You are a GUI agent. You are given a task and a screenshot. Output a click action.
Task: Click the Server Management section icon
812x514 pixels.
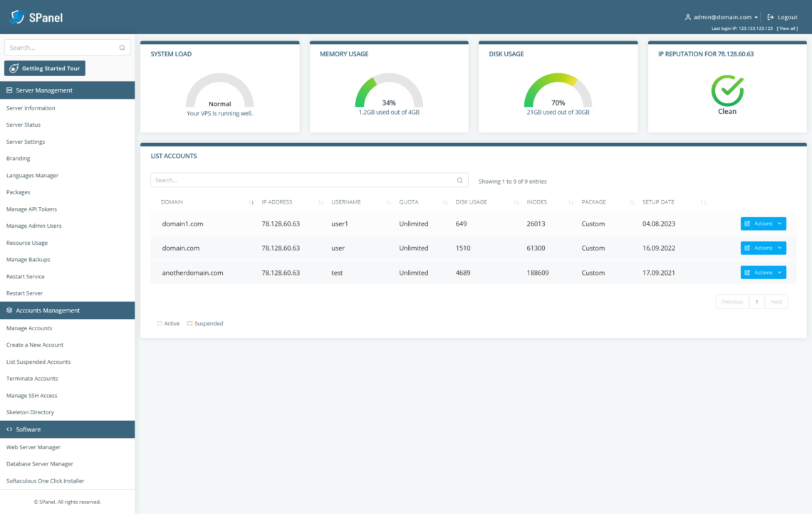click(9, 90)
